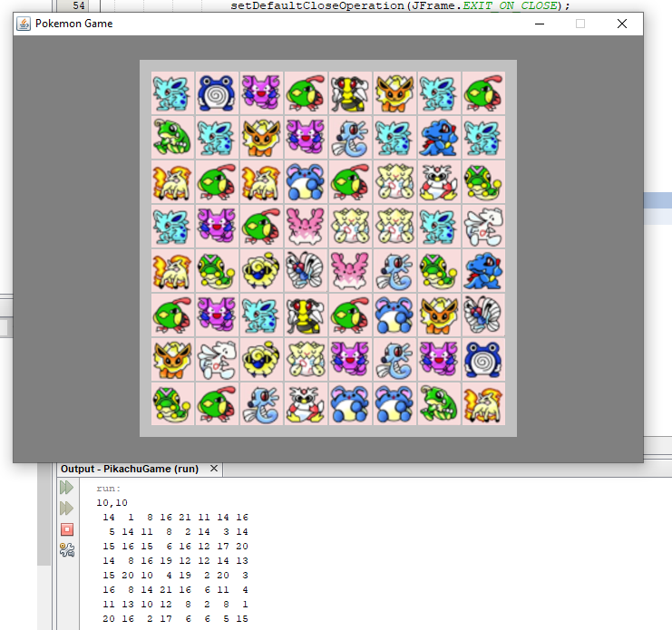Click the green turtle tile in the bottom-left corner
Viewport: 672px width, 630px height.
click(172, 404)
